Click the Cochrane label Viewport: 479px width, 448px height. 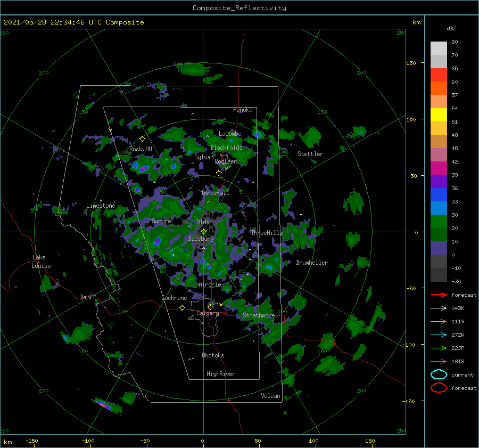click(174, 298)
